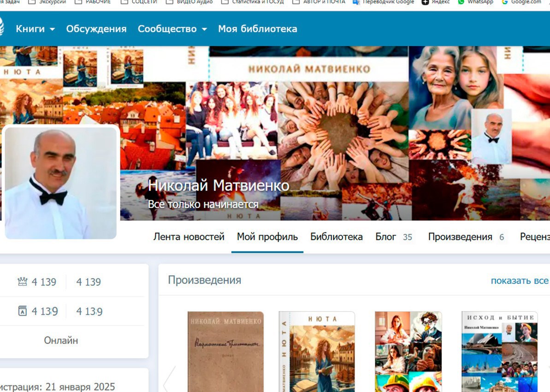Viewport: 550px width, 392px height.
Task: Click the 4 139 value beside the crown
Action: pyautogui.click(x=44, y=282)
